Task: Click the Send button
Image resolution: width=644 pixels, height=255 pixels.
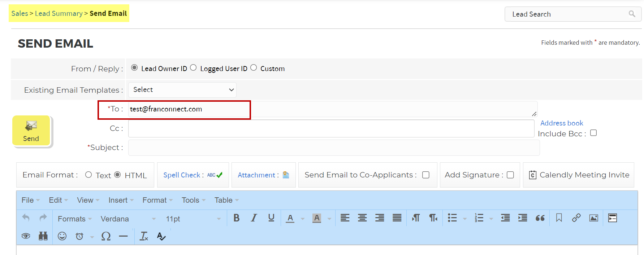Action: coord(31,131)
